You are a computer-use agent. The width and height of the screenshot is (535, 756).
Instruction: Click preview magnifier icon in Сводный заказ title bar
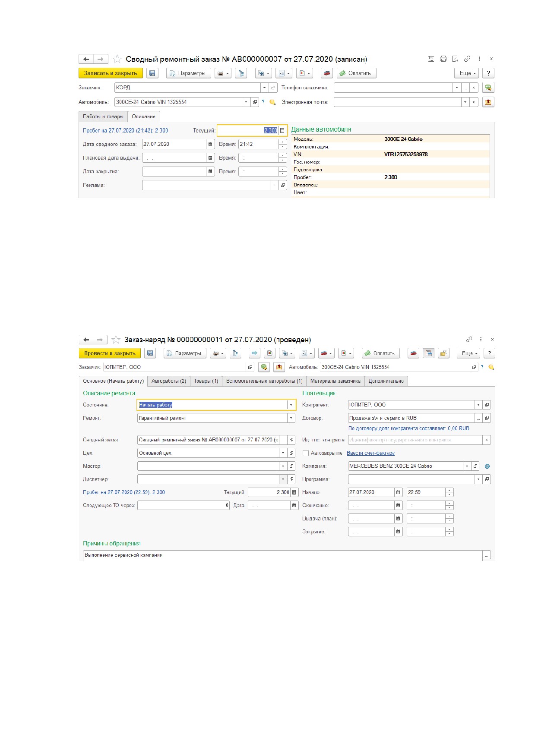coord(455,59)
